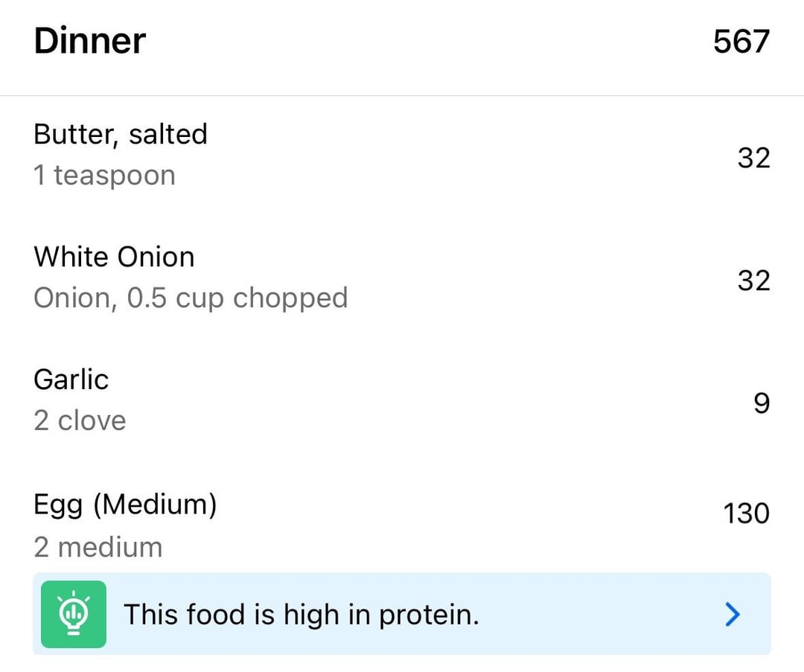
Task: Click the 1 teaspoon serving text
Action: point(105,176)
